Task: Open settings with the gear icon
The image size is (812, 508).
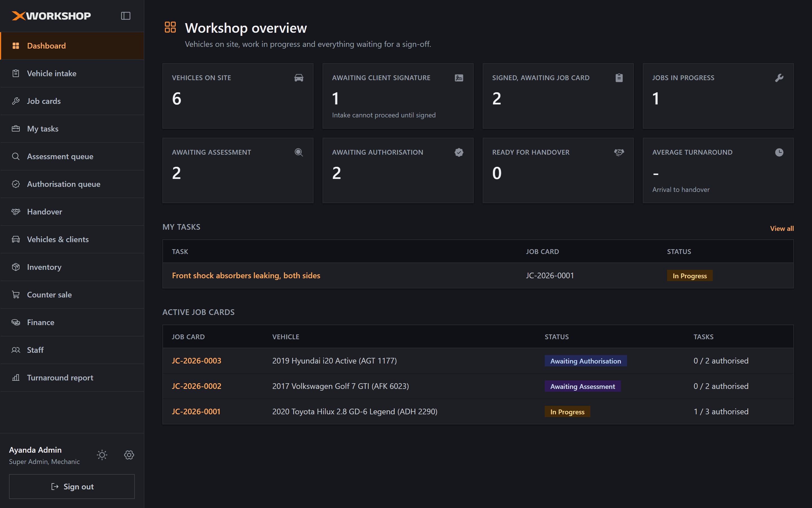Action: pos(129,455)
